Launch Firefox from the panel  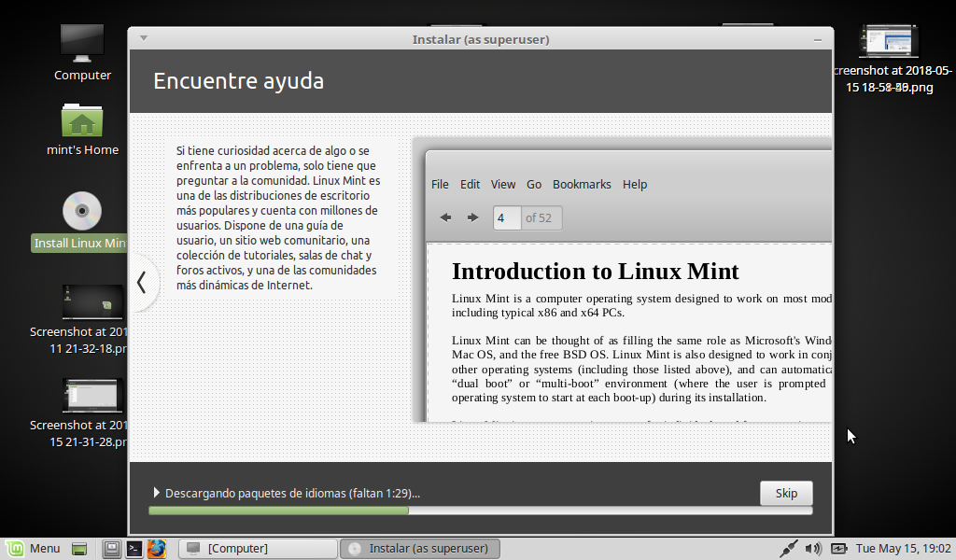tap(156, 549)
